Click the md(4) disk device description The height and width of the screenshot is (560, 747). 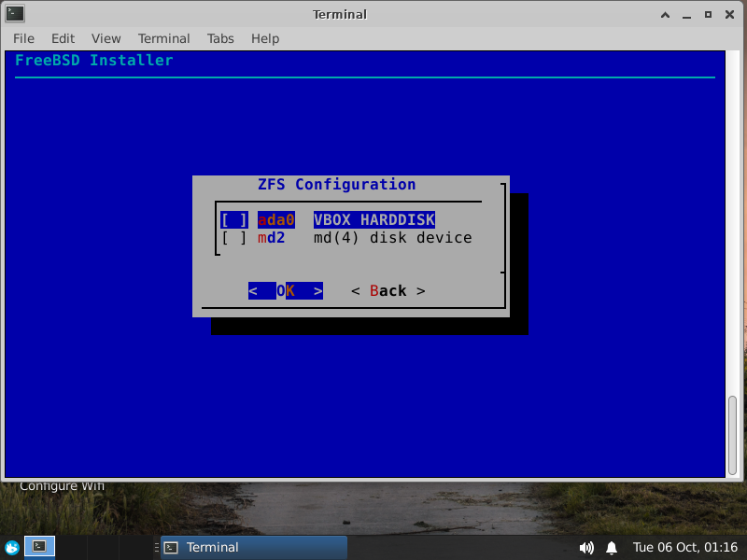(x=392, y=238)
